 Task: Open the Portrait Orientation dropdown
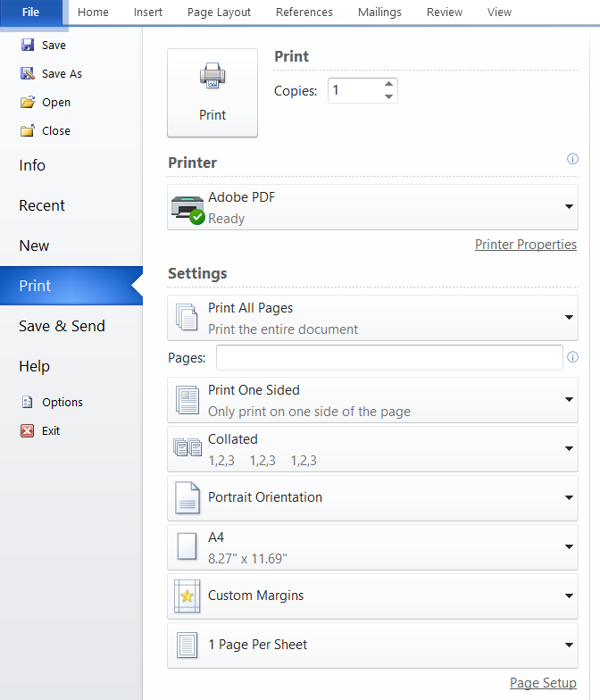(569, 498)
